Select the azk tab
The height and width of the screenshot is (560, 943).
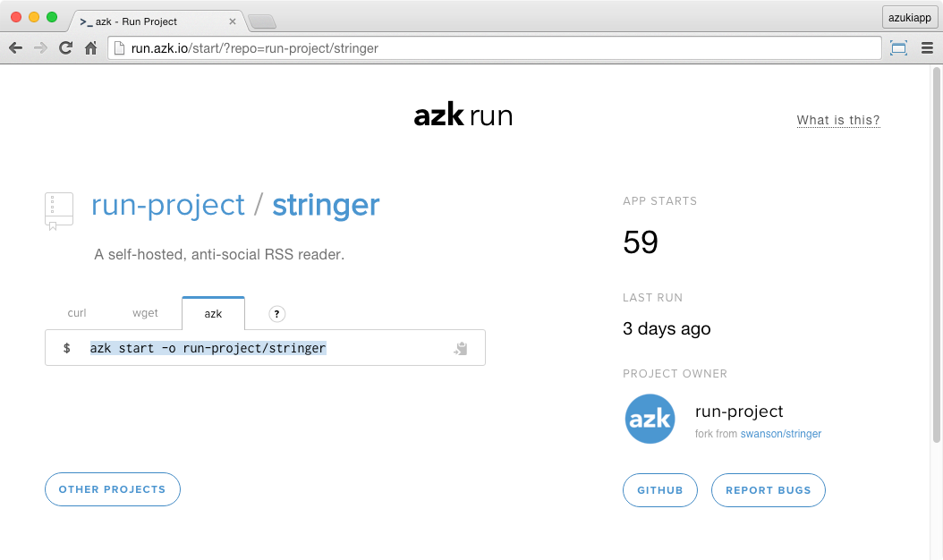tap(213, 314)
